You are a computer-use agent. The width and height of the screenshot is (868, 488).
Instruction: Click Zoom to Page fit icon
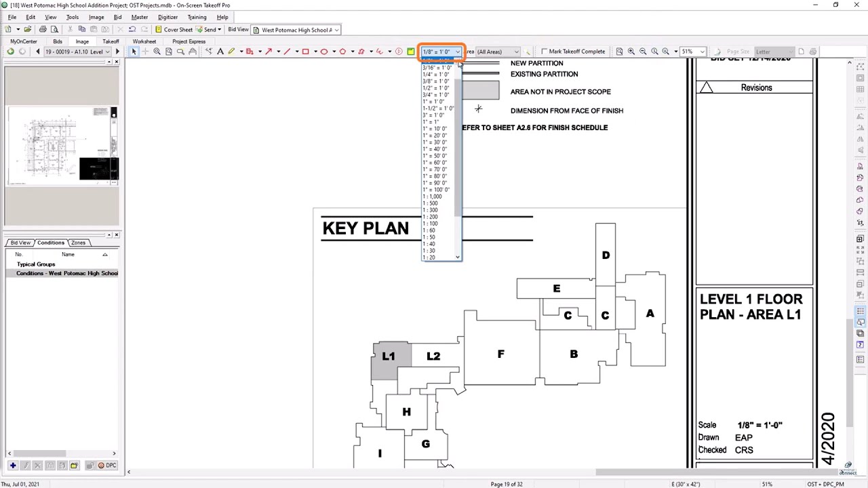coord(619,52)
